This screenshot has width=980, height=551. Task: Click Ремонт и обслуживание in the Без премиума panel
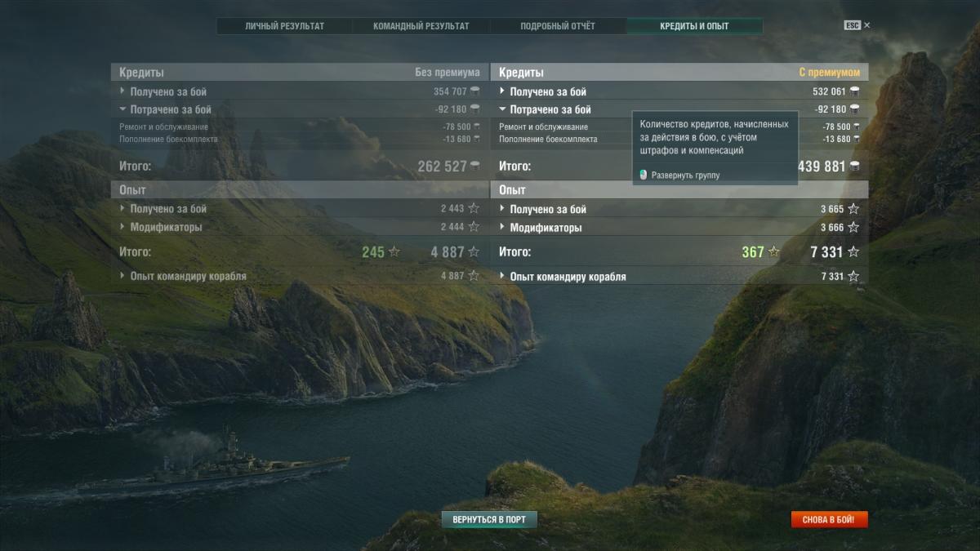click(163, 127)
